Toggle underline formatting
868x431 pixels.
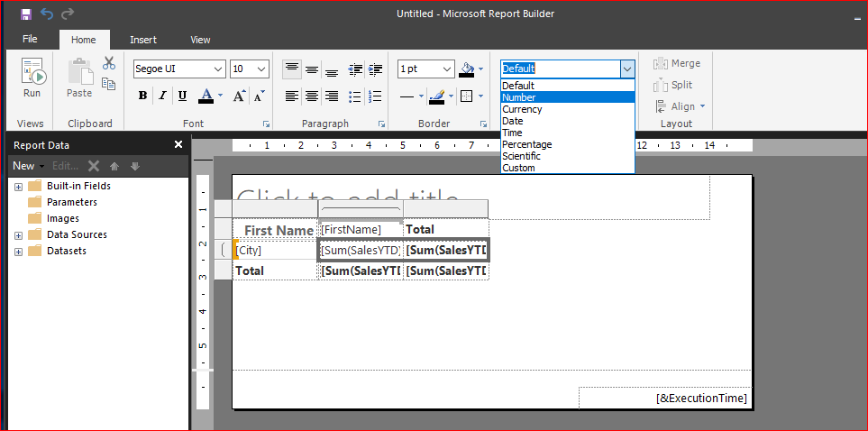point(182,96)
